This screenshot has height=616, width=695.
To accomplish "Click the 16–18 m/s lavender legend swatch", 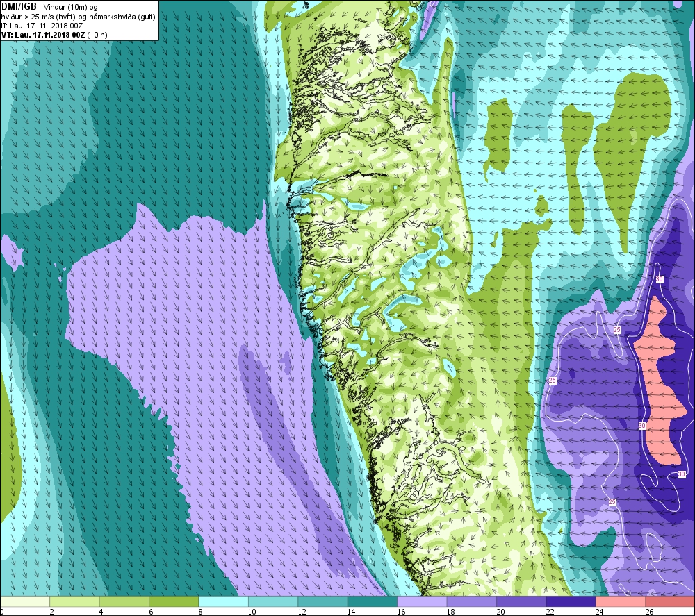I will tap(422, 601).
